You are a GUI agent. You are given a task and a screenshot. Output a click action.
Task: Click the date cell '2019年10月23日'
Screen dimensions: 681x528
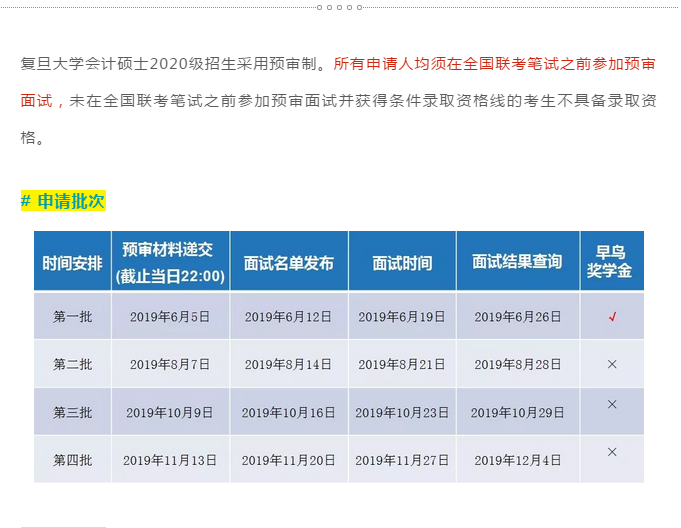click(x=402, y=412)
